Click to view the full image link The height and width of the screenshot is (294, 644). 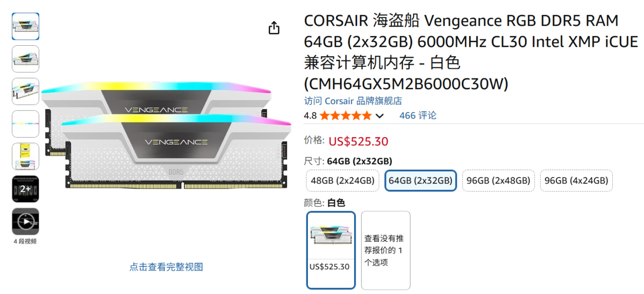(167, 267)
